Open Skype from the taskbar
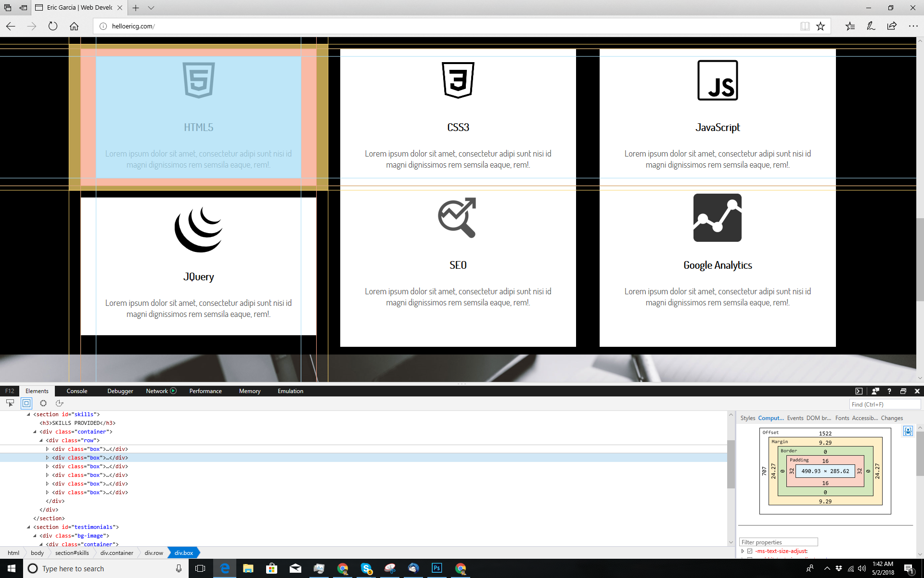 pos(366,568)
